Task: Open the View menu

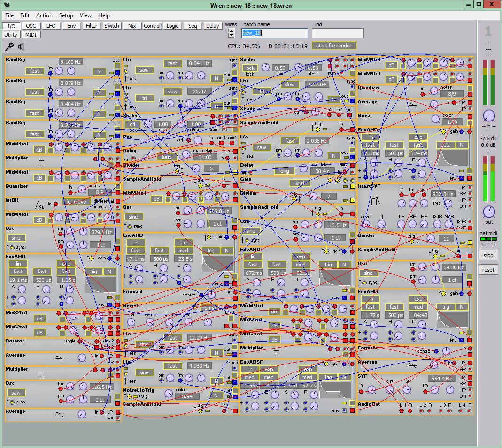Action: click(x=85, y=15)
